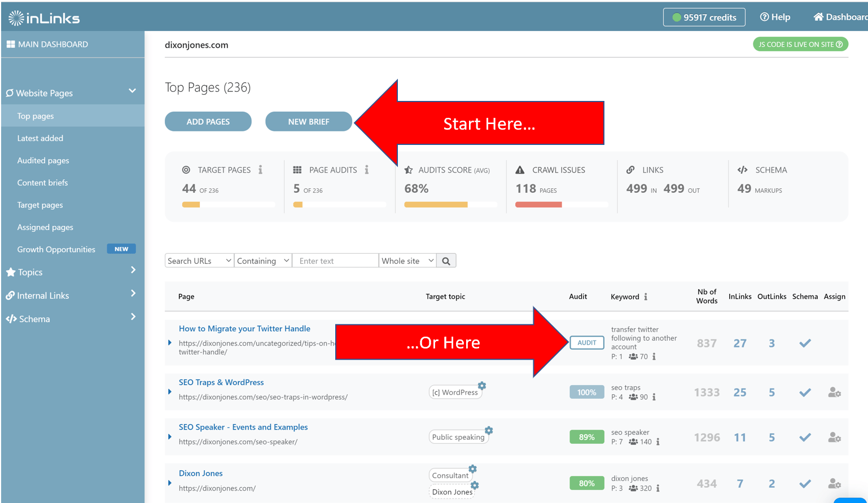868x503 pixels.
Task: Expand the Dixon Jones row
Action: pyautogui.click(x=170, y=483)
